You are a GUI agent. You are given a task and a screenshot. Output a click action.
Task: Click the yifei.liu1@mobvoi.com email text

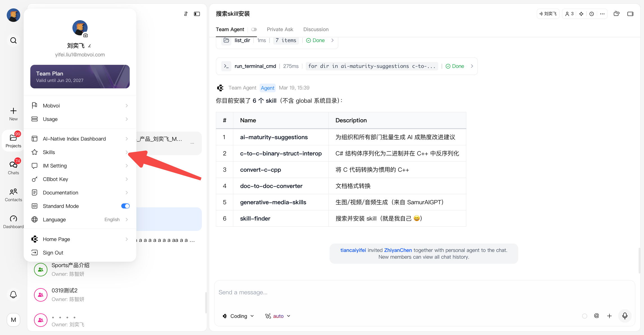pos(80,55)
